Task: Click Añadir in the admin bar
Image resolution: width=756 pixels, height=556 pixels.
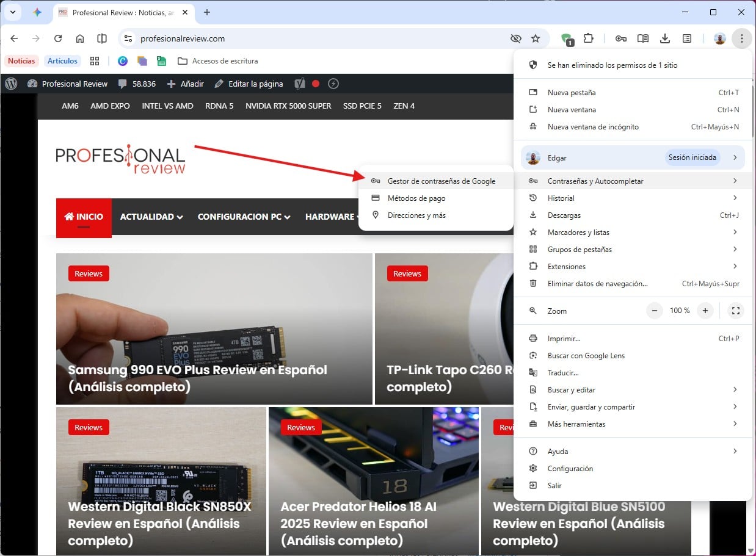Action: [186, 84]
